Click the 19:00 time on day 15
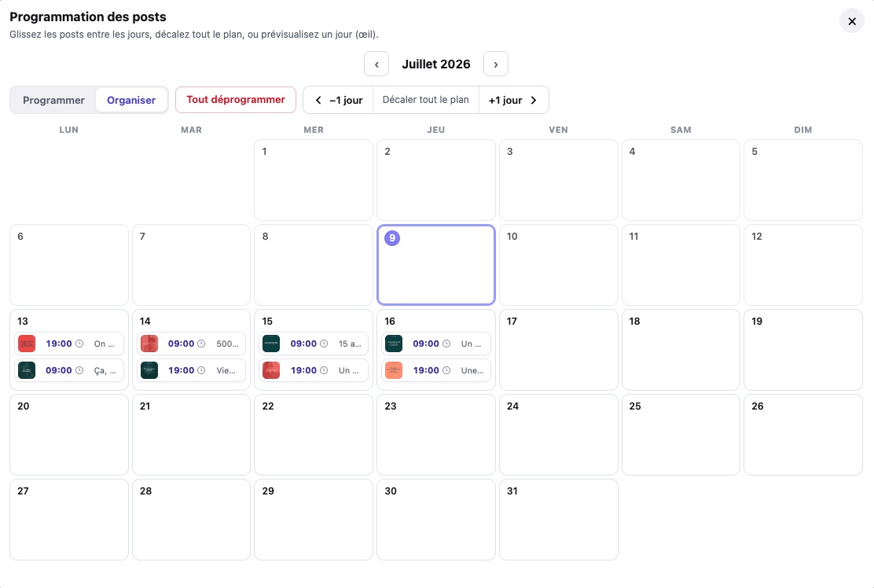The image size is (874, 588). (x=303, y=370)
